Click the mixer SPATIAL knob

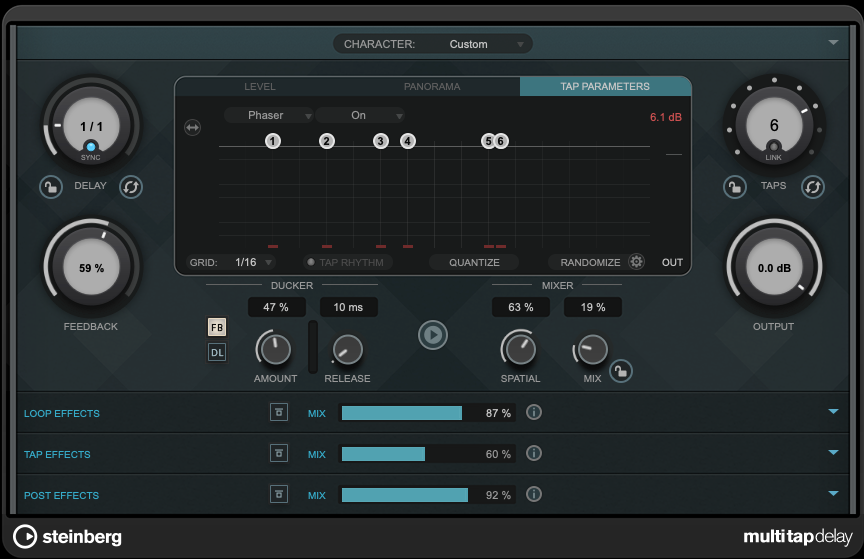[520, 349]
